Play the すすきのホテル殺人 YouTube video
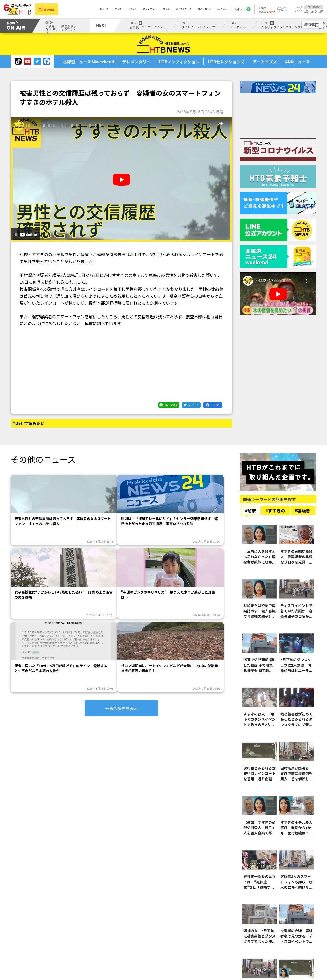The width and height of the screenshot is (327, 980). (121, 180)
